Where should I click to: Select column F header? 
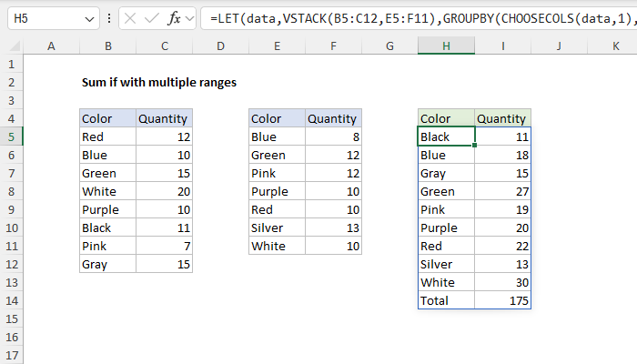coord(333,45)
